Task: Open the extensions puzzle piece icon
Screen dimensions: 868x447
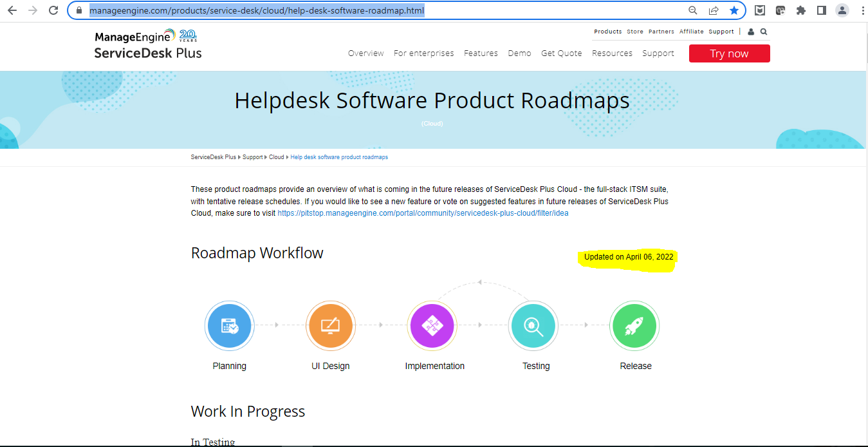Action: coord(801,10)
